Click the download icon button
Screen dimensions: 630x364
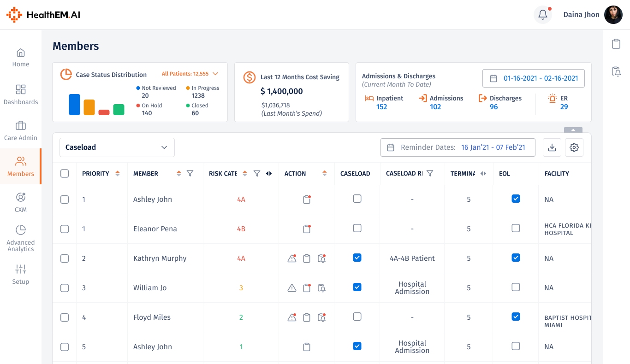pyautogui.click(x=552, y=147)
